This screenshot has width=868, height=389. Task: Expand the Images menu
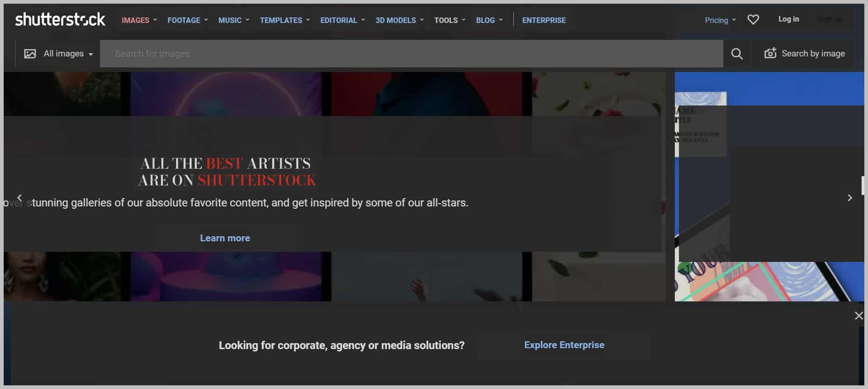139,20
